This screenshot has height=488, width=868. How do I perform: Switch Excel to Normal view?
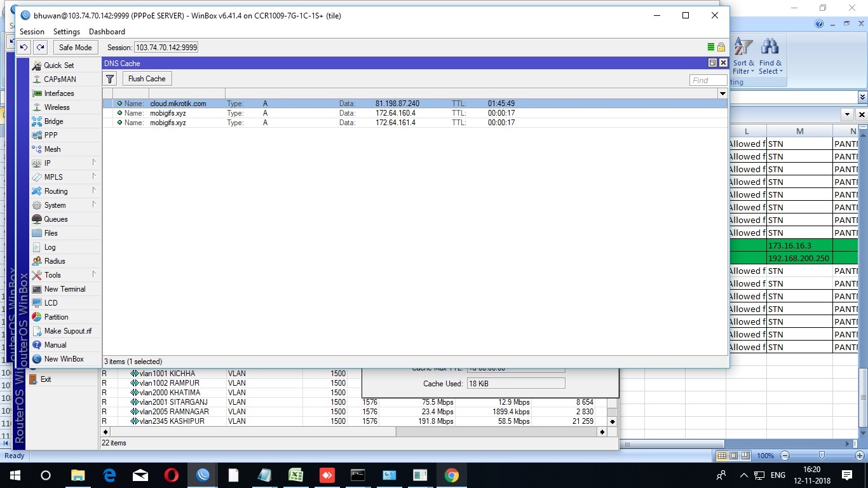point(722,456)
